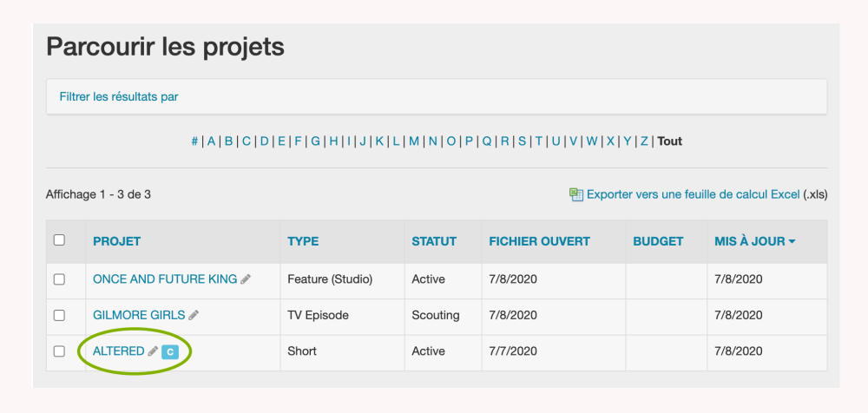This screenshot has width=868, height=413.
Task: Filter projects by letter A
Action: (x=211, y=141)
